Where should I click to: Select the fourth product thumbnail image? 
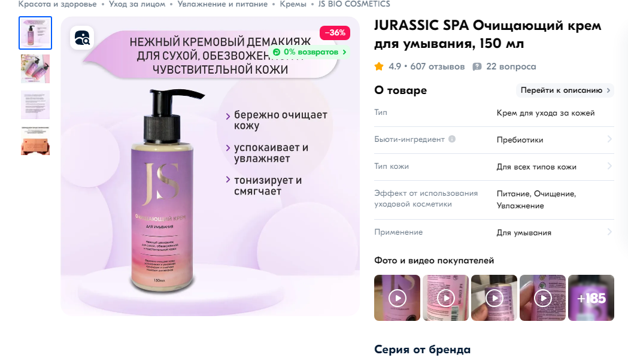pyautogui.click(x=35, y=141)
